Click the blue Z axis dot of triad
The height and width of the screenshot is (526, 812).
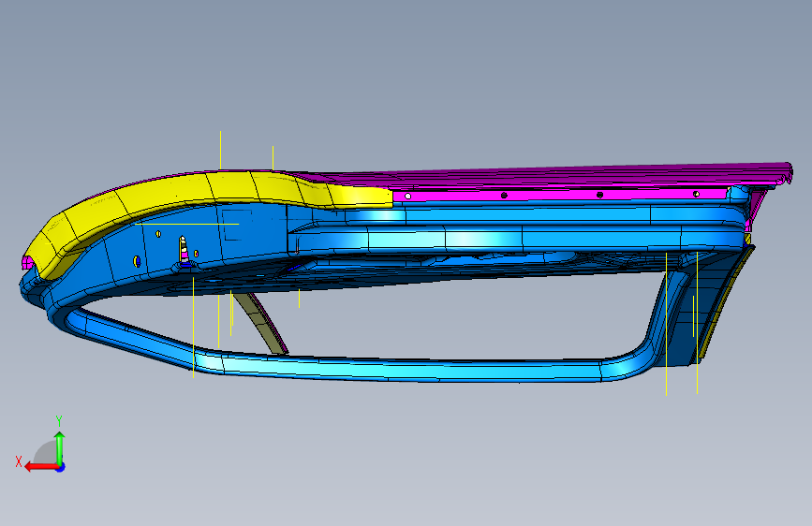click(61, 467)
